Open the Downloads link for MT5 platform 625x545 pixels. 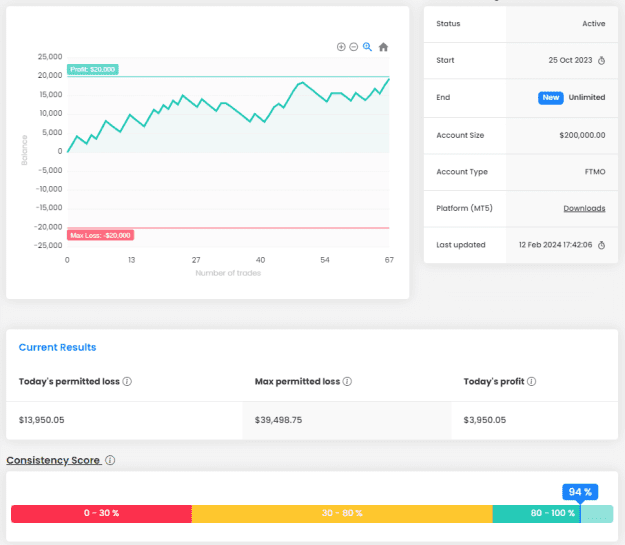pyautogui.click(x=584, y=208)
